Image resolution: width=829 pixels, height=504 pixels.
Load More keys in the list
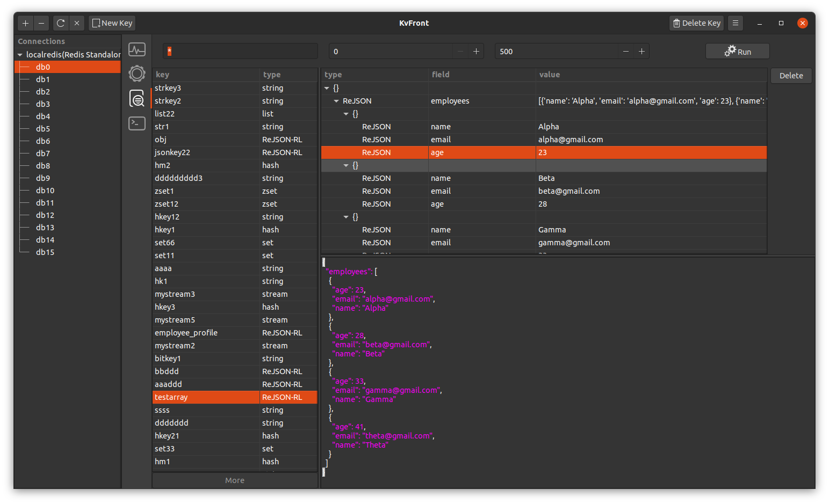(235, 480)
